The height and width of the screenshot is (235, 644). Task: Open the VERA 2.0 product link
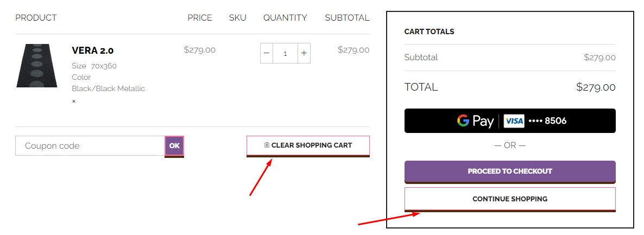coord(93,50)
